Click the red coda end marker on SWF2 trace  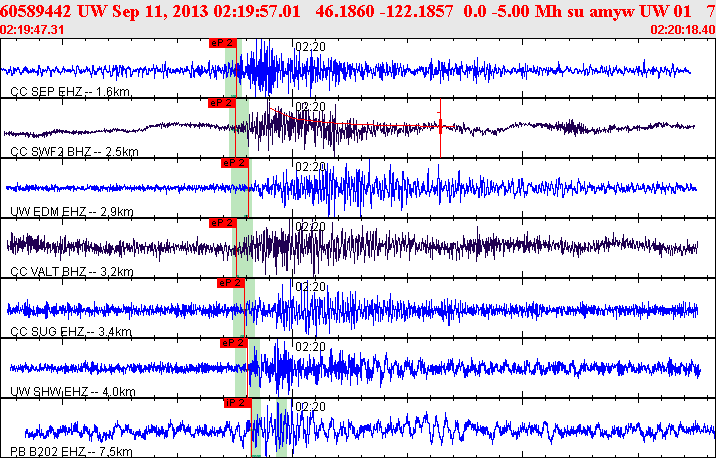[440, 126]
